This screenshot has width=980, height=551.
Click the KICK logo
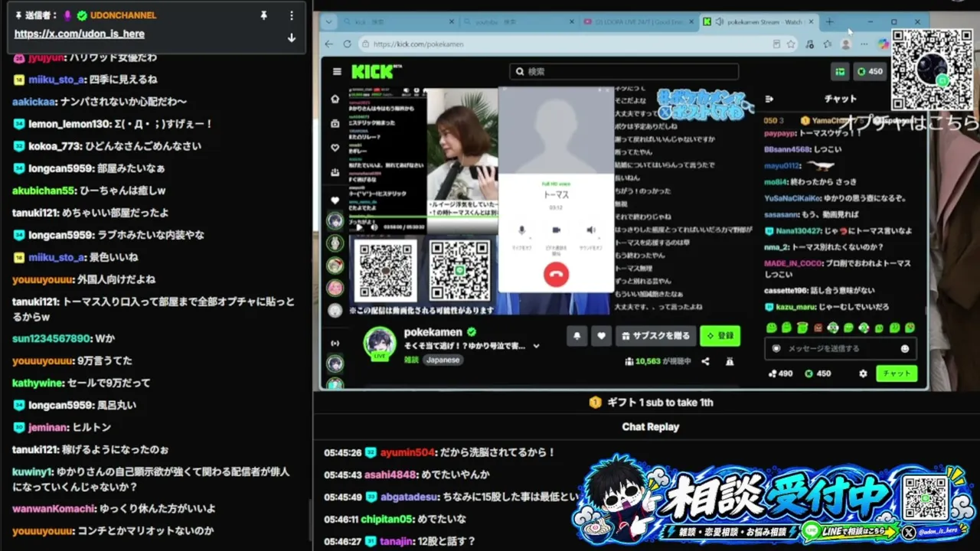click(377, 72)
